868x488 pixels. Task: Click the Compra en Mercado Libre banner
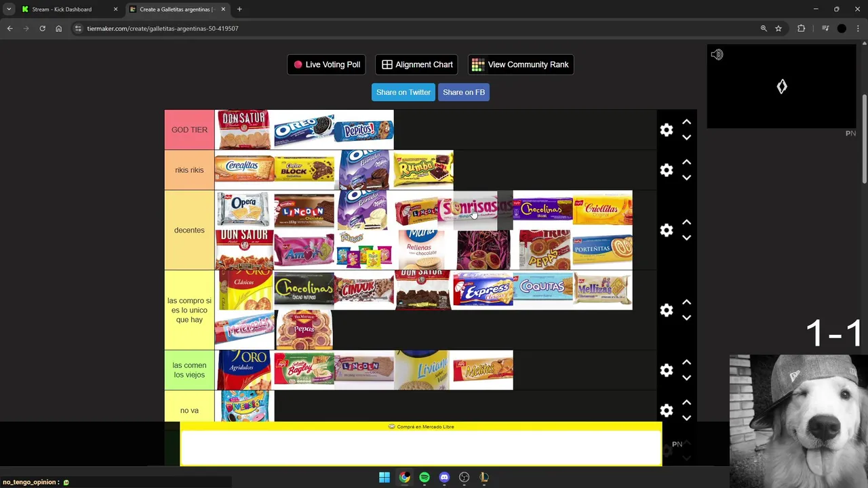420,444
